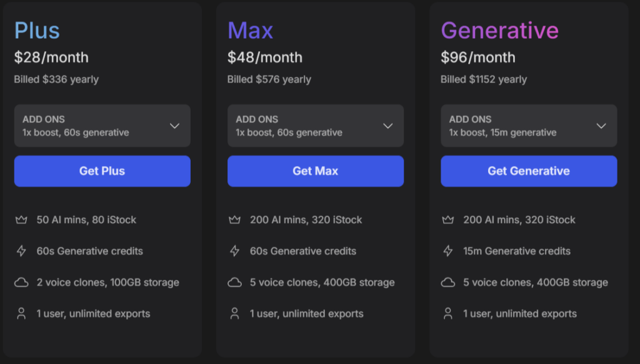The image size is (640, 364).
Task: Expand the Max plan ADD ONS dropdown
Action: 316,125
